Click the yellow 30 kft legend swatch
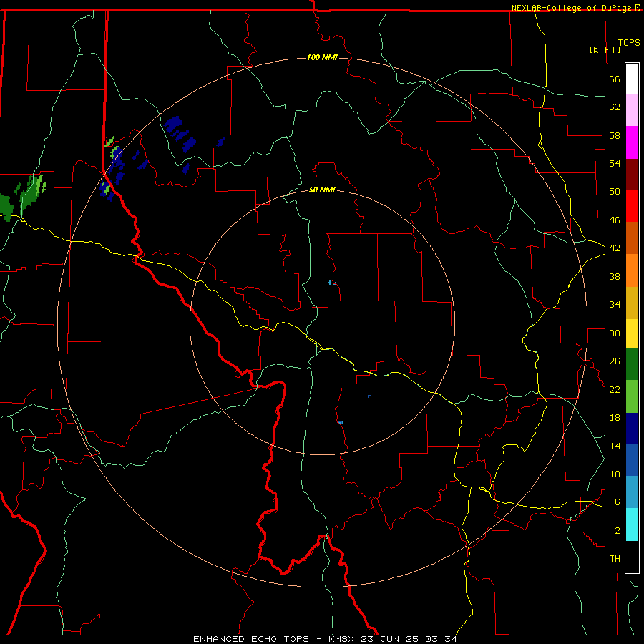Image resolution: width=644 pixels, height=644 pixels. click(x=632, y=333)
